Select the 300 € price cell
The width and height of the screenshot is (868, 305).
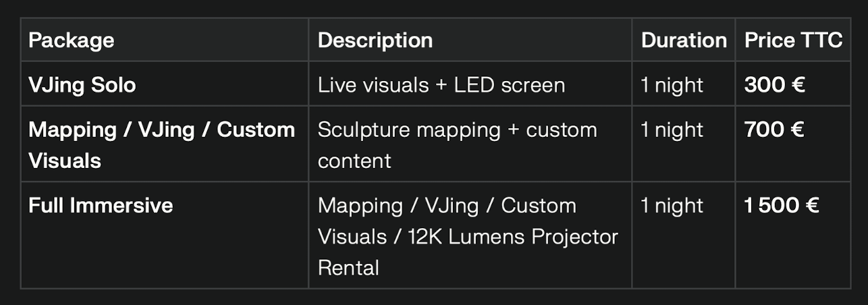[x=774, y=85]
